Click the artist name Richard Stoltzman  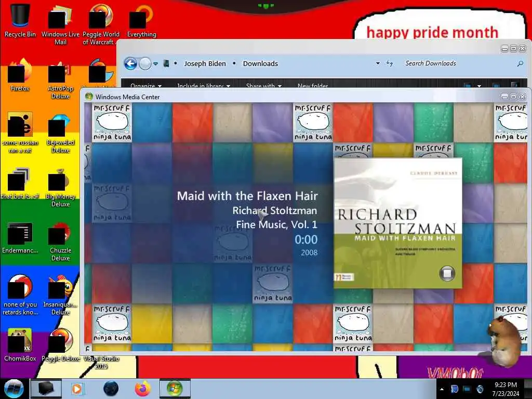pos(275,210)
